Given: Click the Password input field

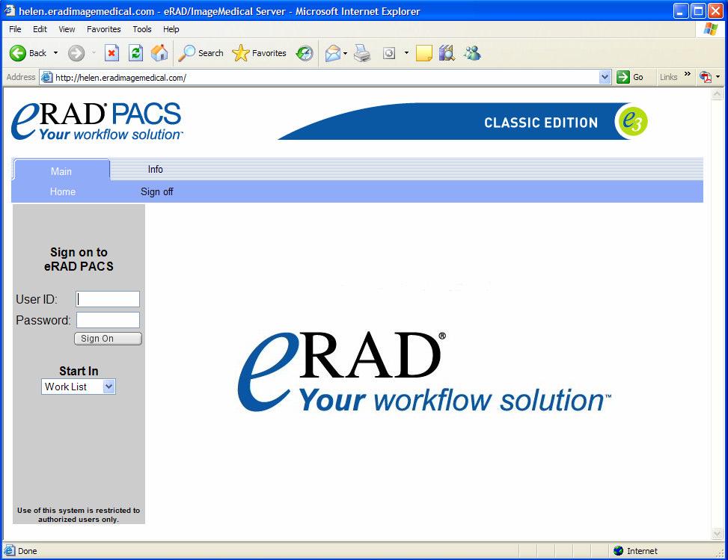Looking at the screenshot, I should click(108, 320).
